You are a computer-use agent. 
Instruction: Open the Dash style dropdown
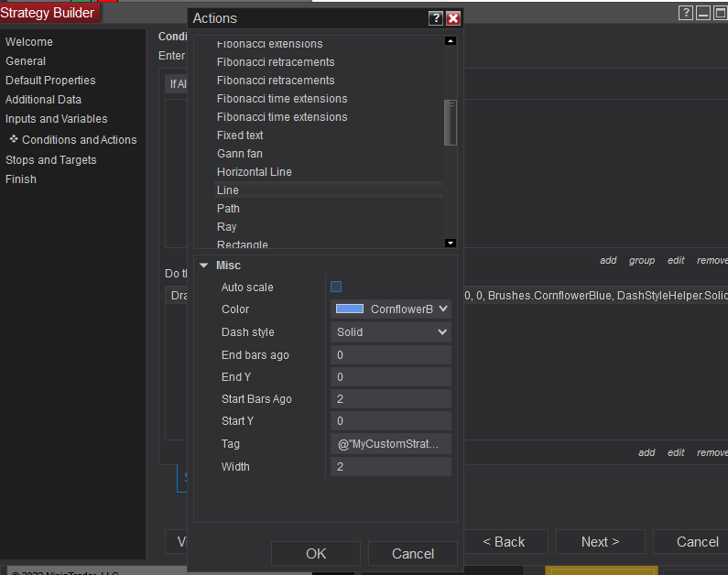(391, 331)
